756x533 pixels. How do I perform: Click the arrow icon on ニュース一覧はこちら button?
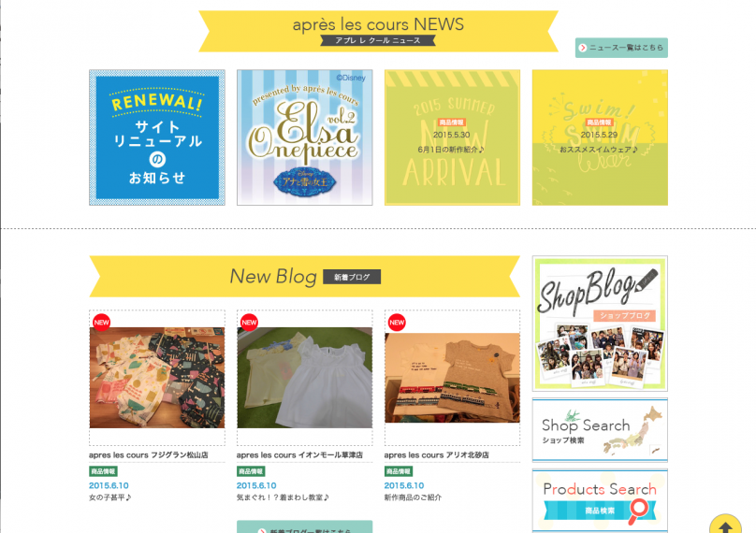click(x=583, y=48)
